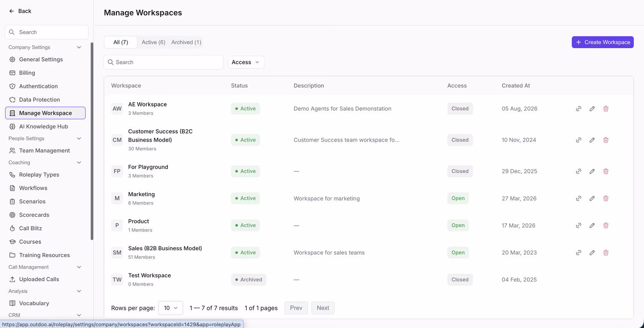The image size is (644, 328).
Task: Delete the Product workspace
Action: (606, 225)
